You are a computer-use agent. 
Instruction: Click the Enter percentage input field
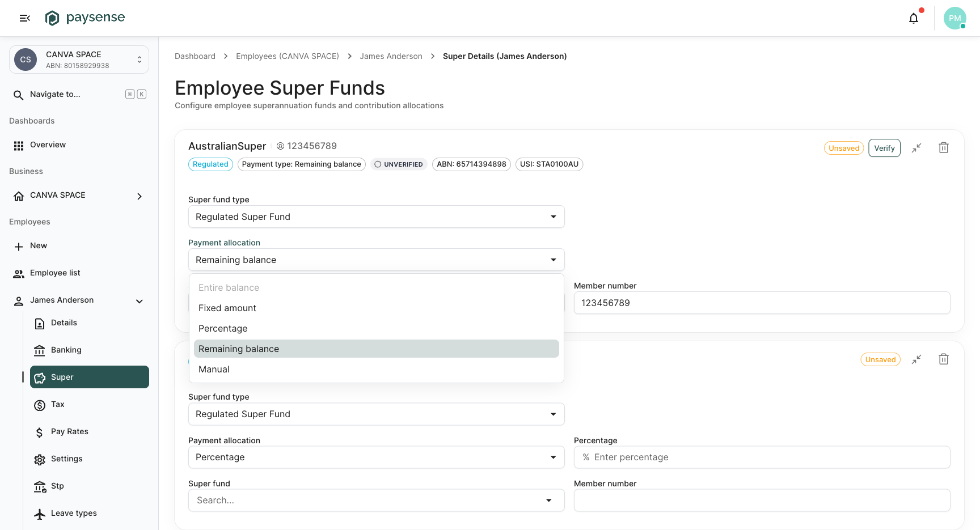(x=762, y=457)
